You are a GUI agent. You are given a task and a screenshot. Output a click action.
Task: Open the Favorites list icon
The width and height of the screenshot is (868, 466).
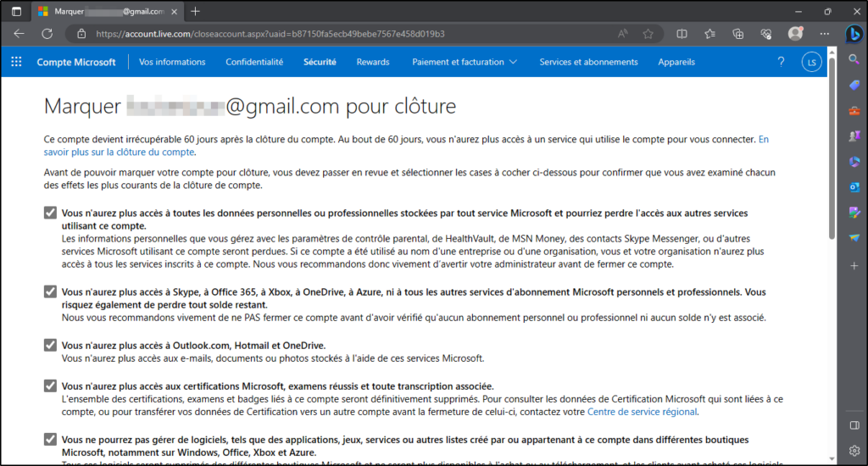coord(710,34)
